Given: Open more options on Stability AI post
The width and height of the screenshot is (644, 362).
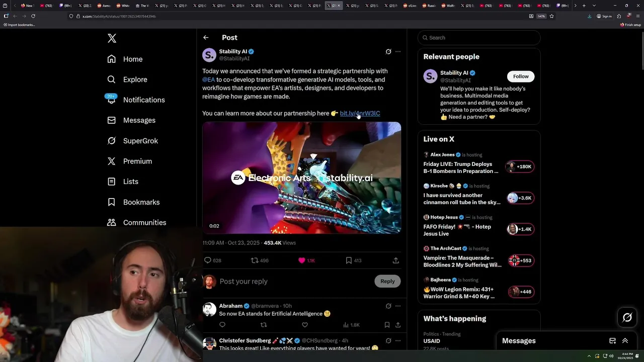Looking at the screenshot, I should click(398, 51).
